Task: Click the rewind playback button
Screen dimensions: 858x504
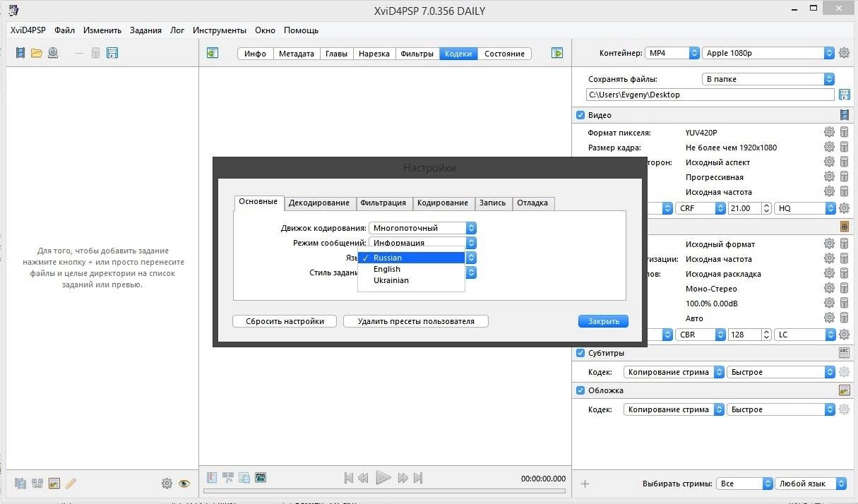Action: (x=363, y=478)
